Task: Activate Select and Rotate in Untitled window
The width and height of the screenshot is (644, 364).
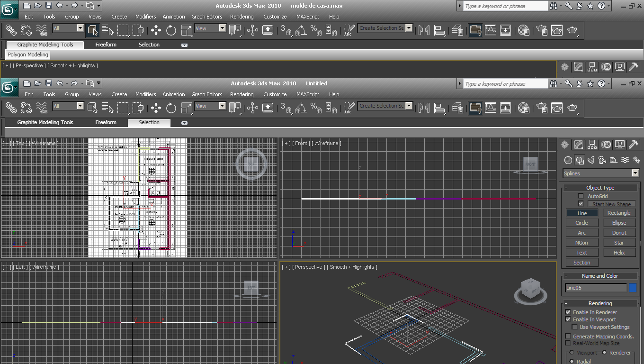Action: point(171,108)
